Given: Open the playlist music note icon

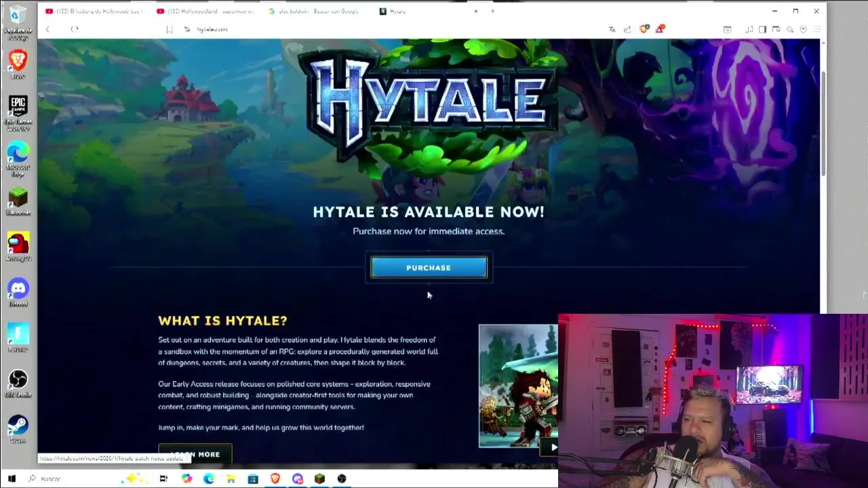Looking at the screenshot, I should pos(749,29).
